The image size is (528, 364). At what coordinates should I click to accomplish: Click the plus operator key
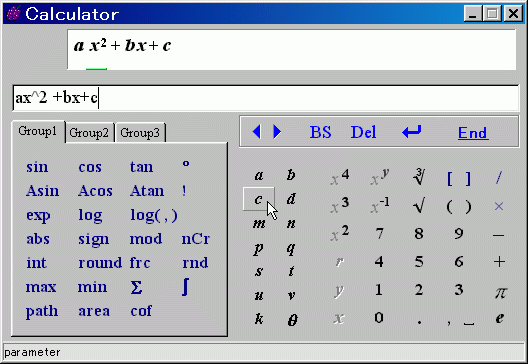tap(499, 262)
